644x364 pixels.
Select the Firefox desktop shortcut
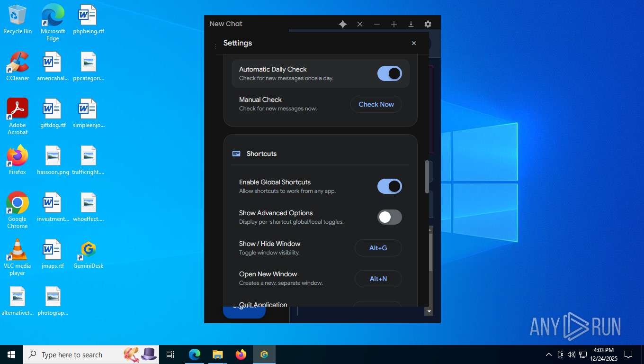(x=18, y=161)
